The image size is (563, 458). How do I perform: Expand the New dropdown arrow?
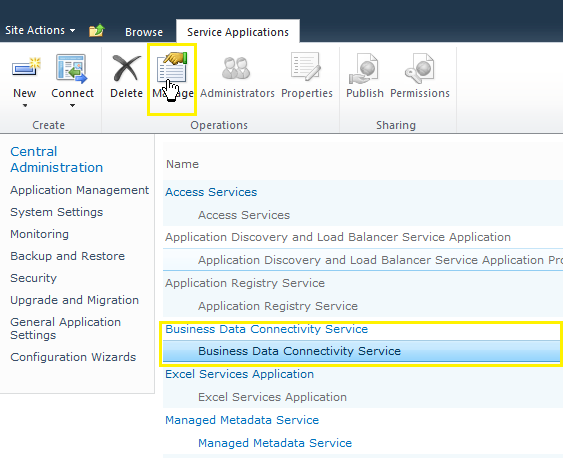(x=25, y=106)
